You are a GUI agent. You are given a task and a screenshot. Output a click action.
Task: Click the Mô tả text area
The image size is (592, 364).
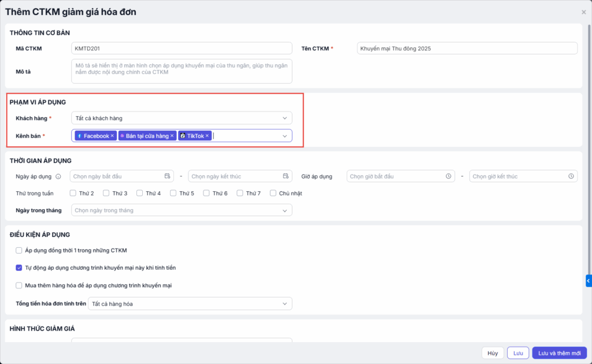[181, 71]
